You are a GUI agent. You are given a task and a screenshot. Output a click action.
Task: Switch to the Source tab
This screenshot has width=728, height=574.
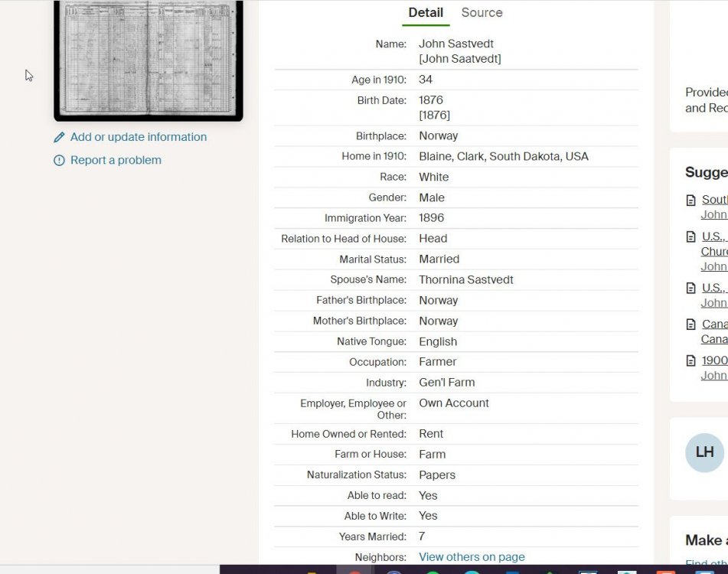point(482,13)
